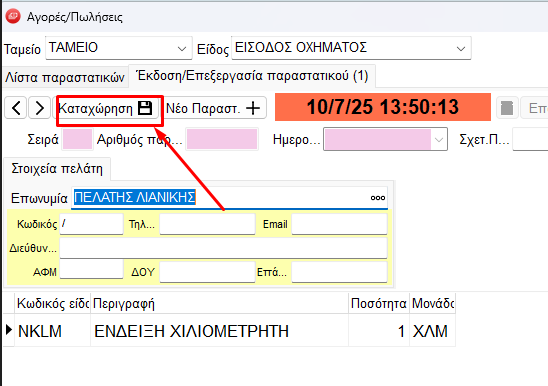Focus the Σειρά pink input field
Viewport: 548px width, 386px height.
(x=77, y=140)
